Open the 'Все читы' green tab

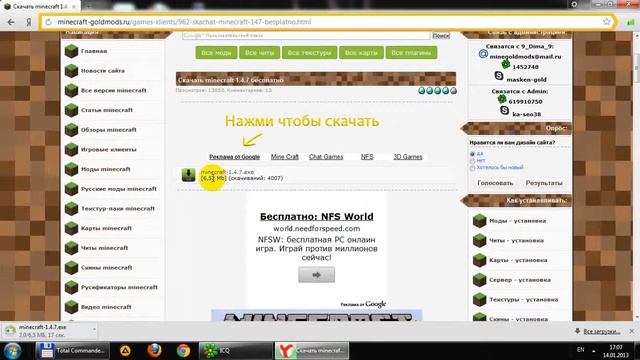260,53
